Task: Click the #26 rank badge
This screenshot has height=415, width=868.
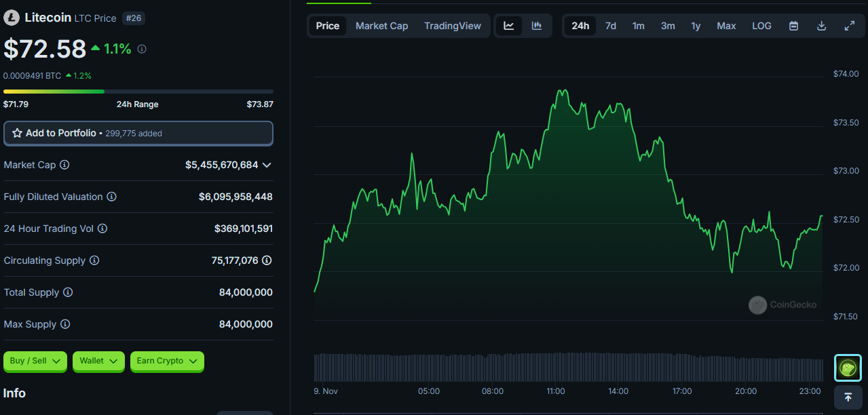Action: click(134, 18)
